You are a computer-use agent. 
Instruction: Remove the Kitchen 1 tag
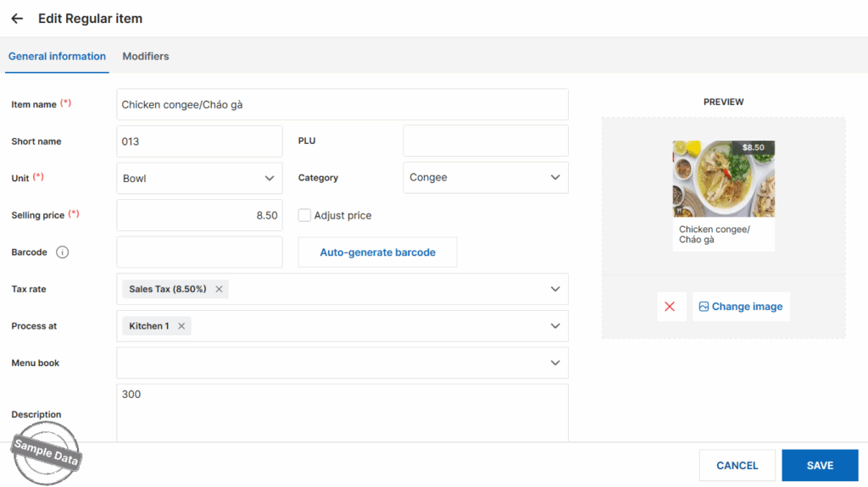point(181,326)
